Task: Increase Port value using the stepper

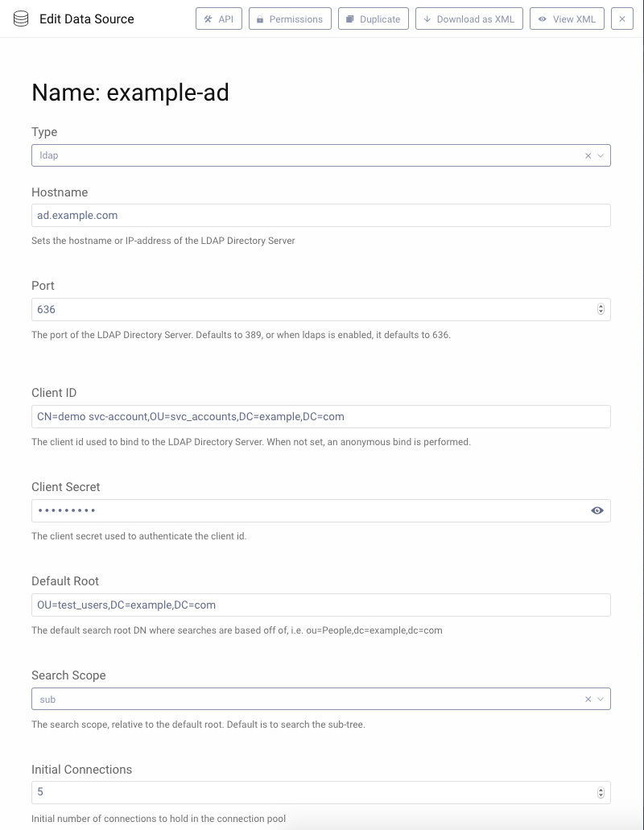Action: point(601,306)
